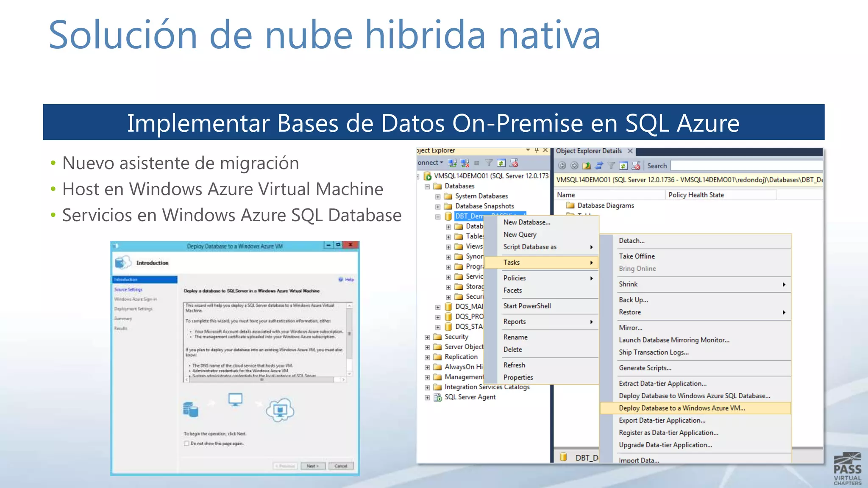This screenshot has width=868, height=488.
Task: Click the Synchronize icon in Details toolbar
Action: pyautogui.click(x=599, y=166)
